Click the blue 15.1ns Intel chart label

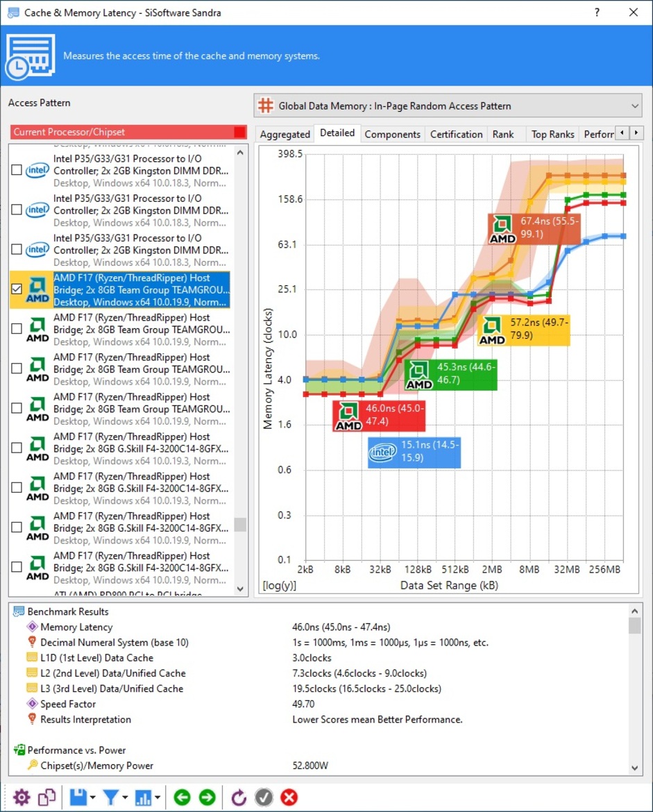click(x=414, y=452)
